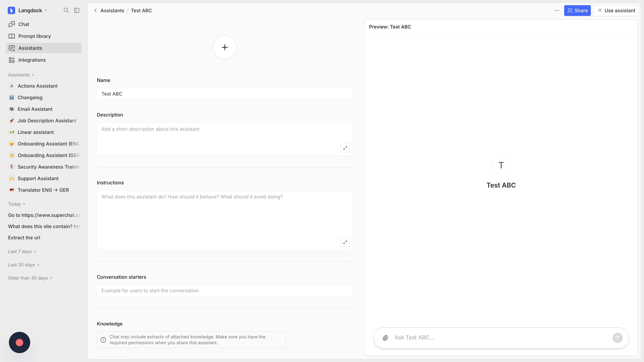Image resolution: width=644 pixels, height=362 pixels.
Task: Open the Email Assistant in sidebar list
Action: (35, 109)
